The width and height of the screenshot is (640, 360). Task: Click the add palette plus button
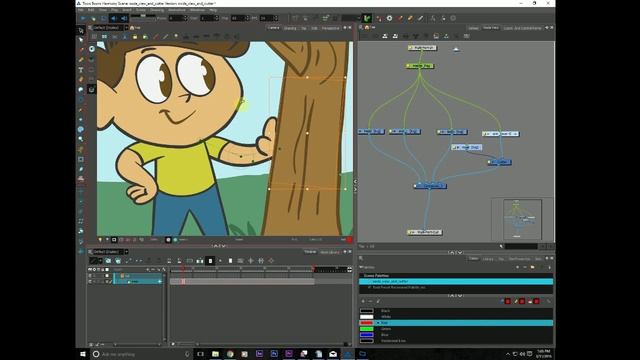coord(518,267)
